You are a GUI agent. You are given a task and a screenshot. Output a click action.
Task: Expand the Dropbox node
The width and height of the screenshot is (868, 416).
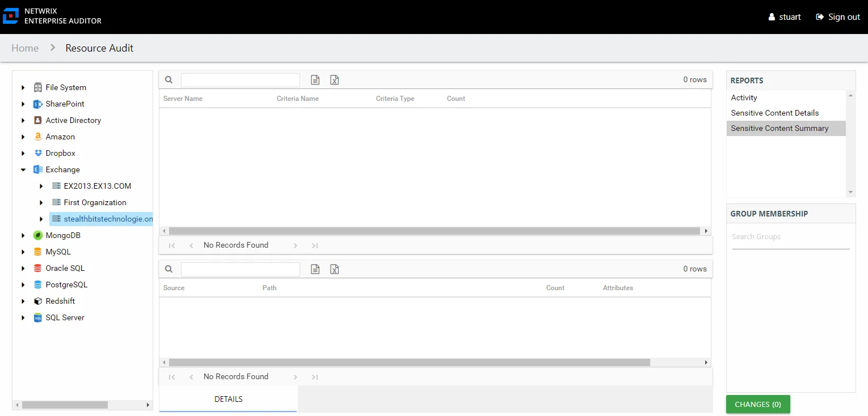pyautogui.click(x=23, y=153)
